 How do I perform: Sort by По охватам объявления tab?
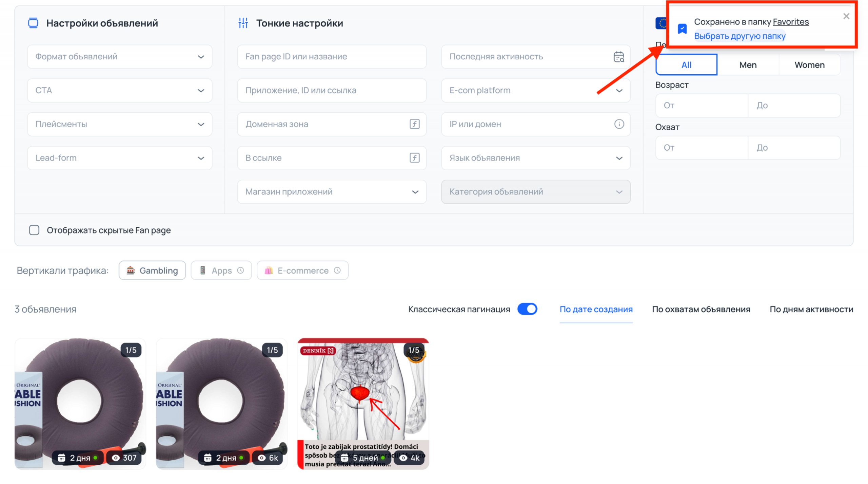pyautogui.click(x=701, y=309)
